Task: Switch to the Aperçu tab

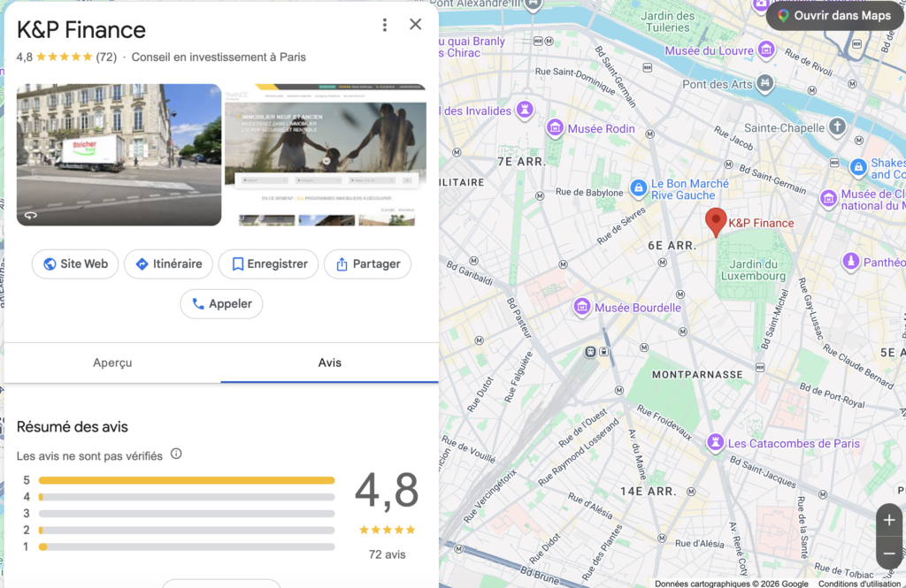Action: point(112,363)
